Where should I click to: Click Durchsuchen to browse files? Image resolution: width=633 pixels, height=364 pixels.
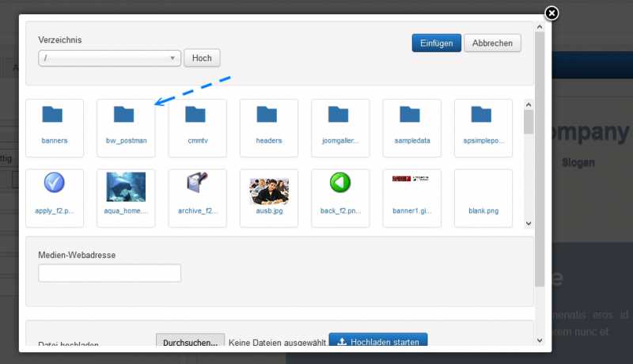click(190, 343)
